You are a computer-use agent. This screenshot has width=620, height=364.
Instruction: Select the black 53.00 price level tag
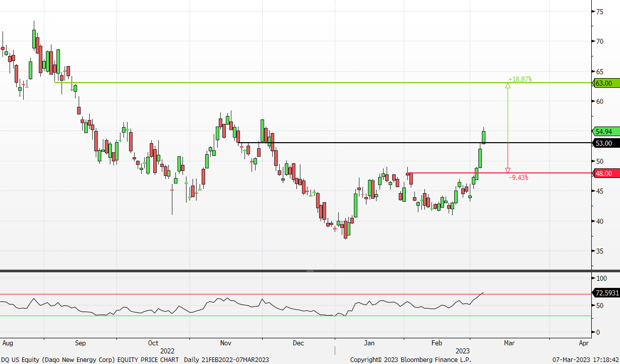(606, 143)
